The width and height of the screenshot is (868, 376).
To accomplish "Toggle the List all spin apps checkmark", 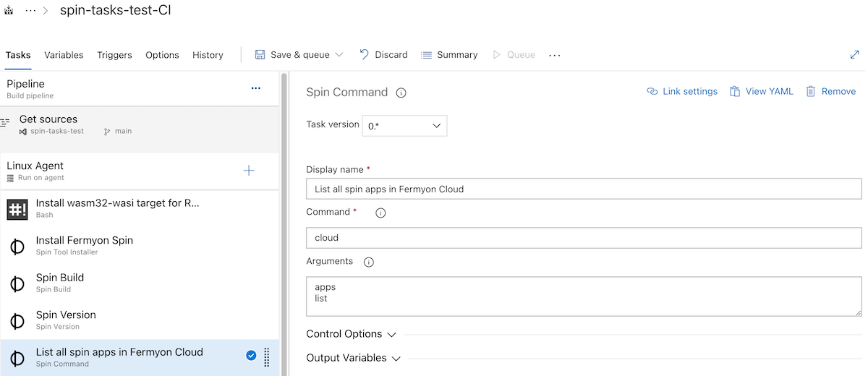I will 251,355.
